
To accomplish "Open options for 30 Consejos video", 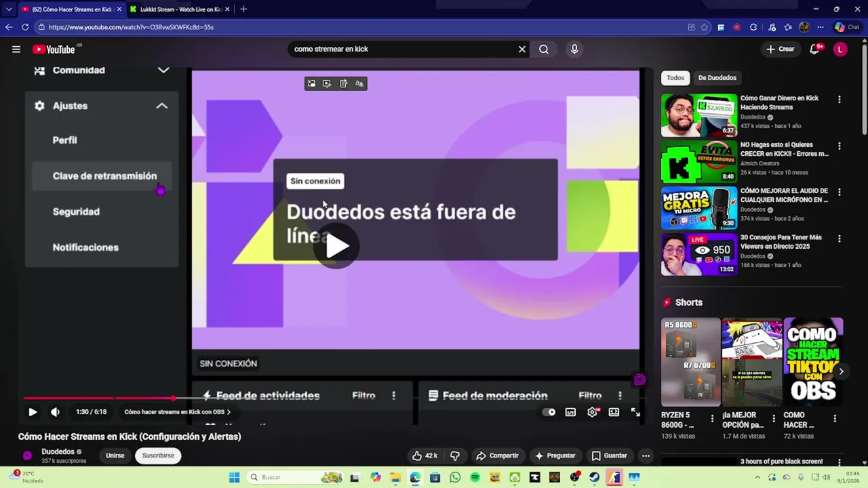I will (x=840, y=239).
